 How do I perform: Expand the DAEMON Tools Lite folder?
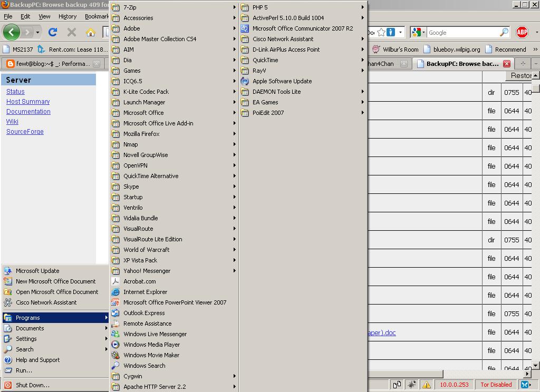(303, 92)
